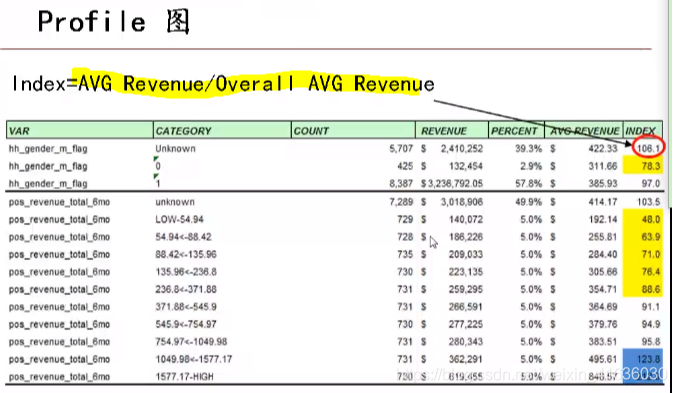
Task: Select the index cell '91.1'
Action: [651, 307]
